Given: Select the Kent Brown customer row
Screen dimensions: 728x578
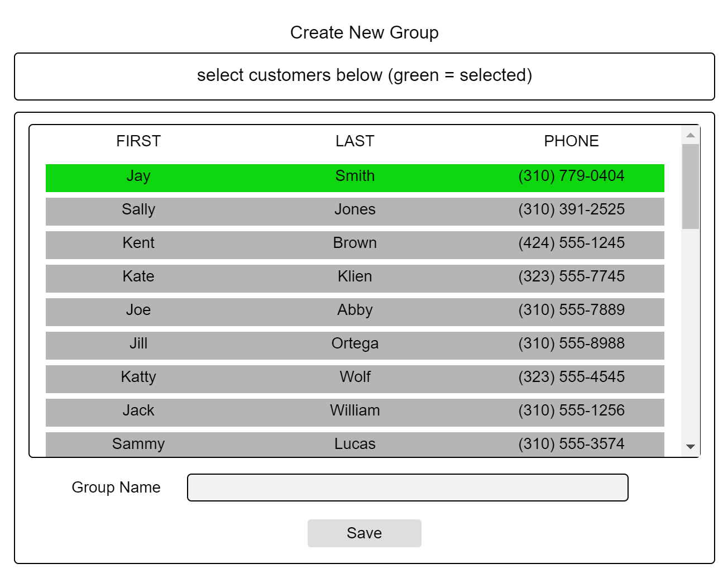Looking at the screenshot, I should 355,245.
